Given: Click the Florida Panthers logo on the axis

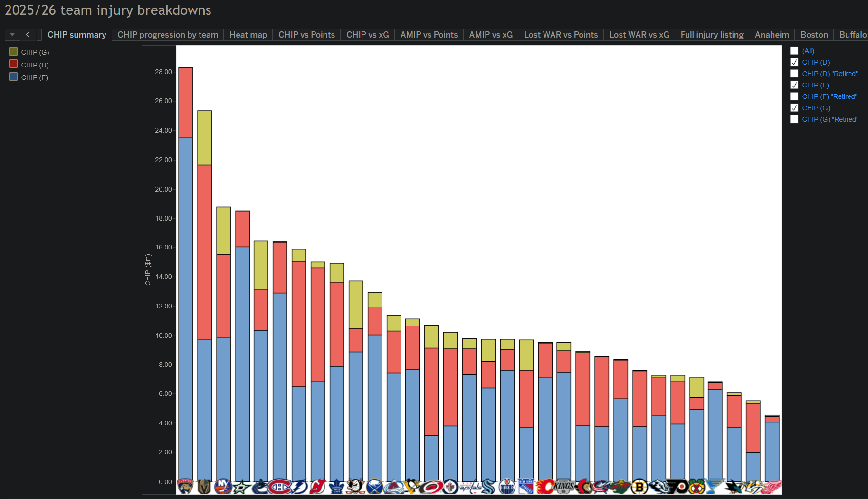Looking at the screenshot, I should [185, 487].
